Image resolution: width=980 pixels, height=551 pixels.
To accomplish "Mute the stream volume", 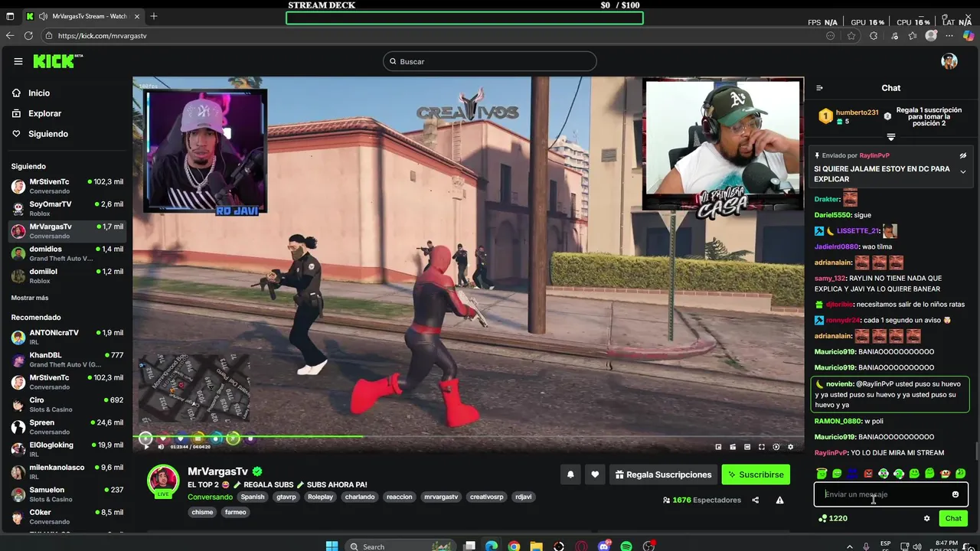I will 162,447.
